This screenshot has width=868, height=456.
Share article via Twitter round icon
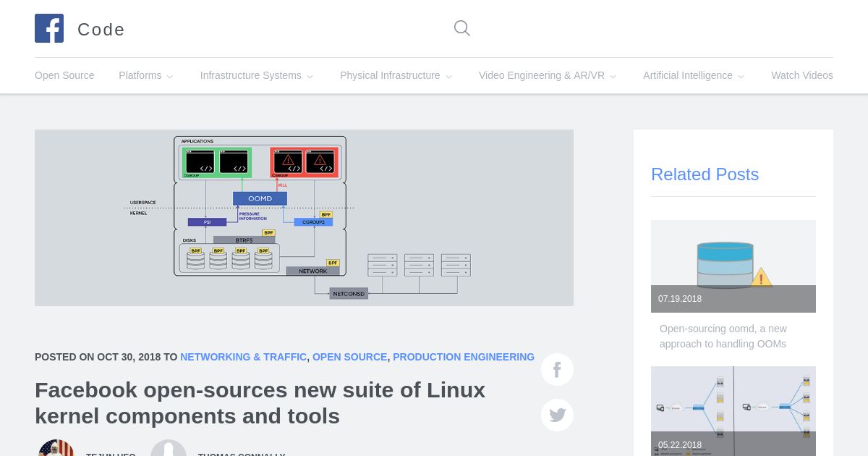click(x=557, y=415)
